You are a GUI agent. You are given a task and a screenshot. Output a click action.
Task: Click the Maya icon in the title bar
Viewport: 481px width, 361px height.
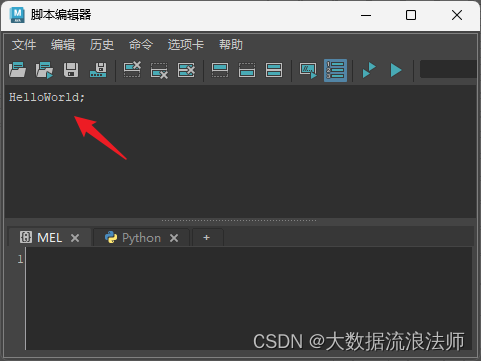[17, 15]
